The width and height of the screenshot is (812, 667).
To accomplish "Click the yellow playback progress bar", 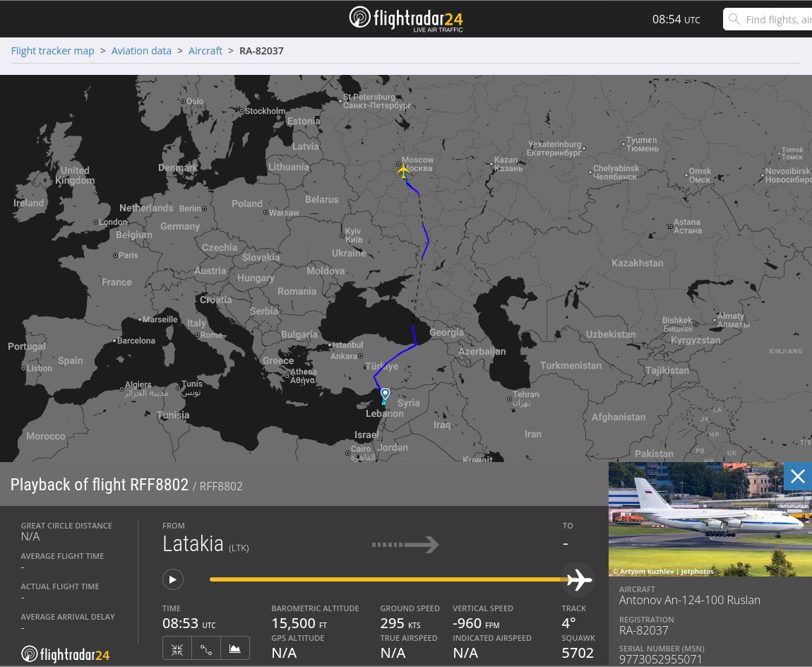I will (x=387, y=579).
